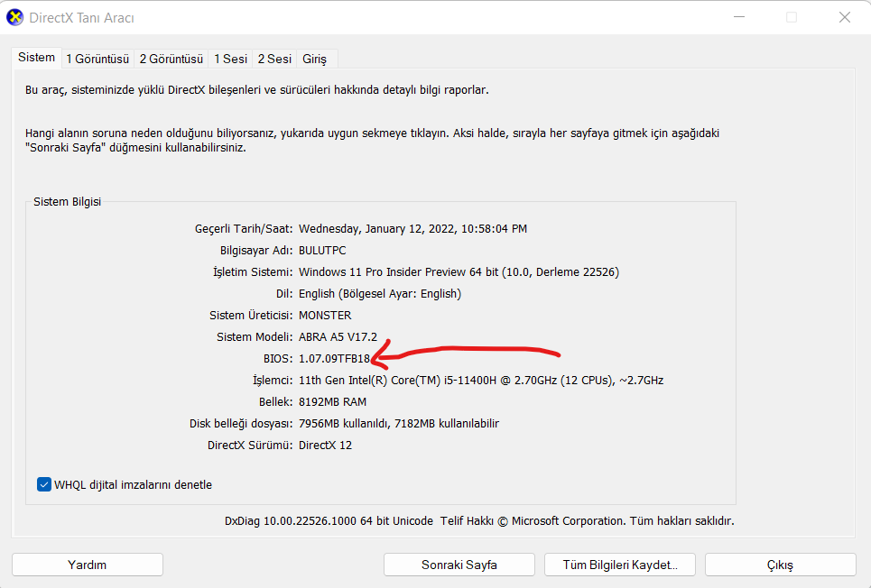Click the Sistem Üreticisi value MONSTER

coord(325,316)
